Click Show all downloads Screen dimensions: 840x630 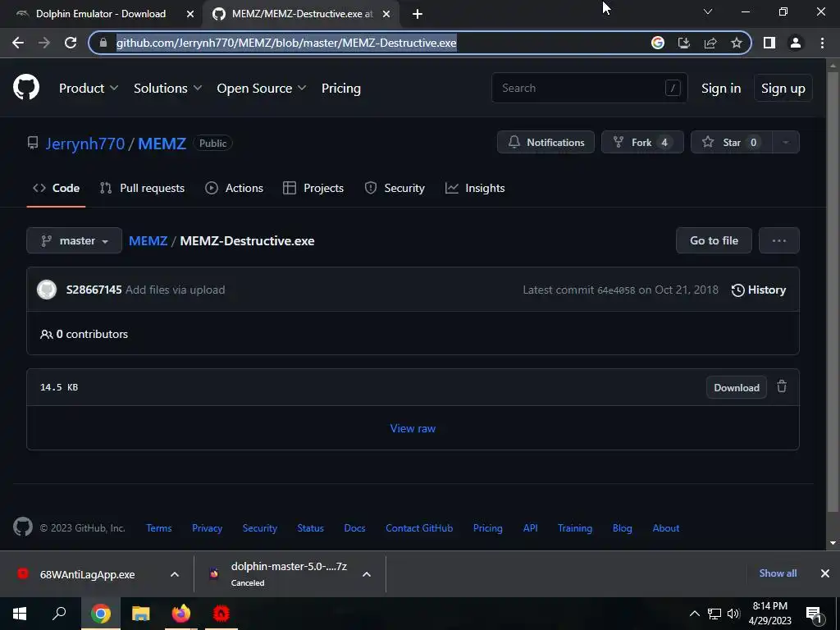tap(778, 573)
